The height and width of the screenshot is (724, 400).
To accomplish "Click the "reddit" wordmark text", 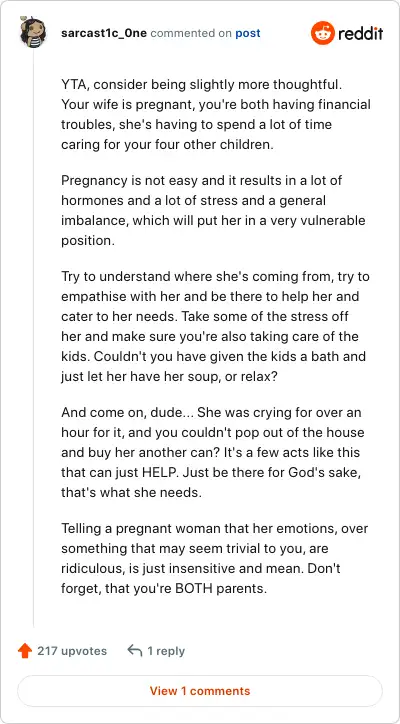I will [x=360, y=33].
